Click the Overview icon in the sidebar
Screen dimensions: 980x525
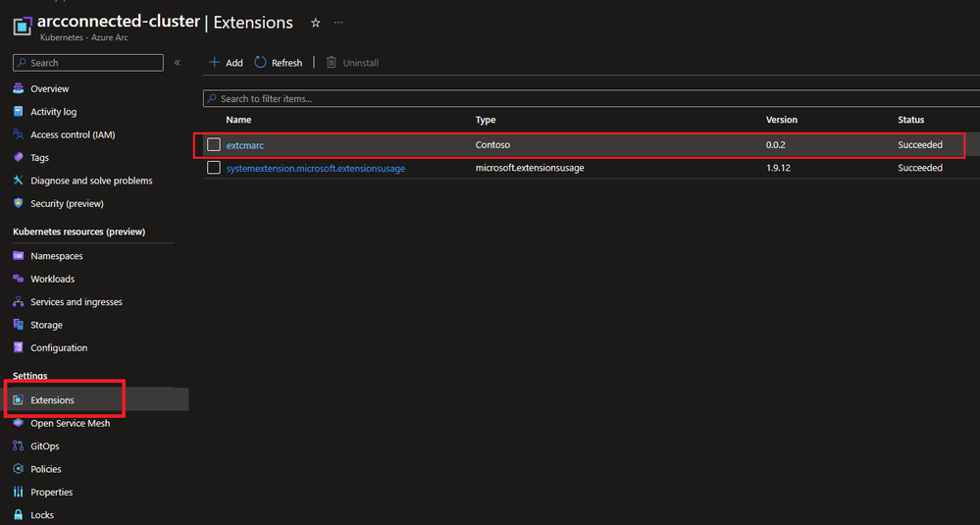pos(18,88)
